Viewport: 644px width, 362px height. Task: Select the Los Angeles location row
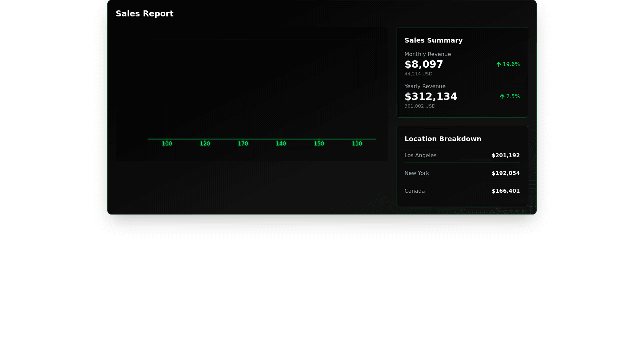pos(462,156)
